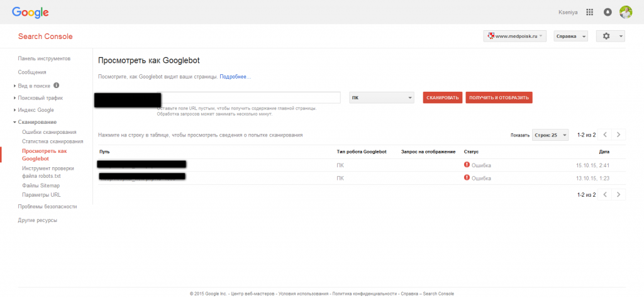Image resolution: width=644 pixels, height=298 pixels.
Task: Select date cell 13.10.15, 1:23
Action: point(593,178)
